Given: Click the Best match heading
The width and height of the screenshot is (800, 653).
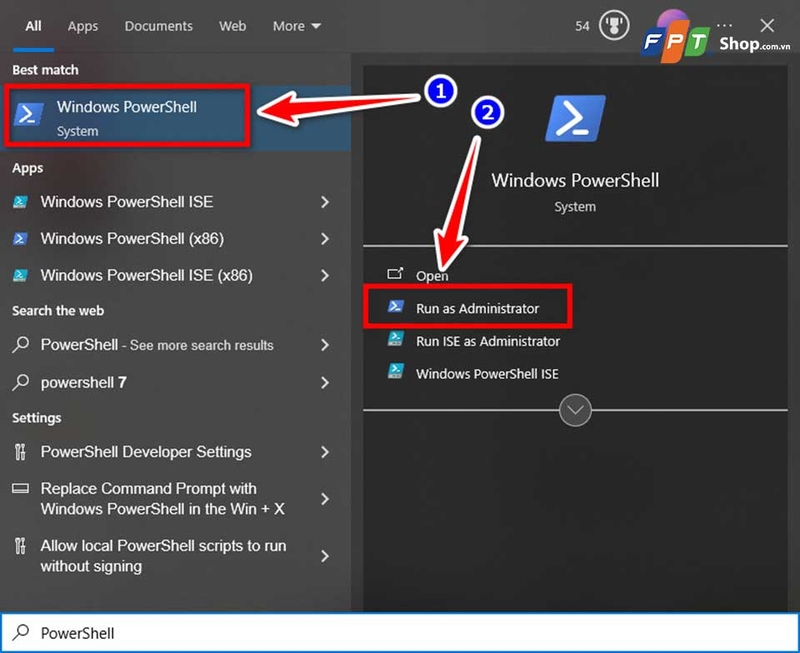Looking at the screenshot, I should [45, 70].
